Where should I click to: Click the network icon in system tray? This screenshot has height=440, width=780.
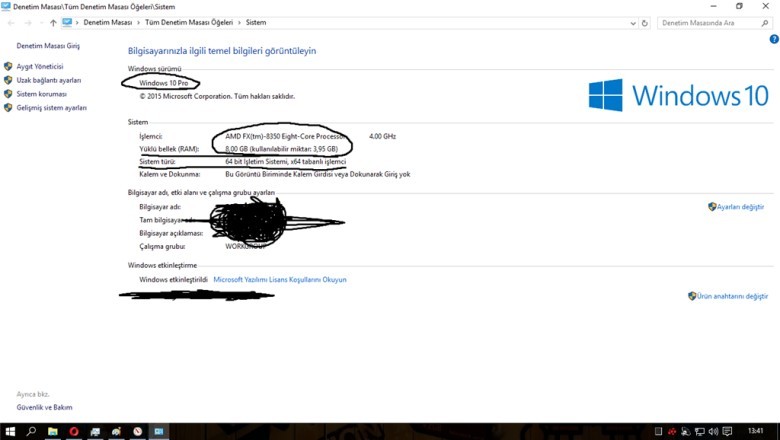699,432
